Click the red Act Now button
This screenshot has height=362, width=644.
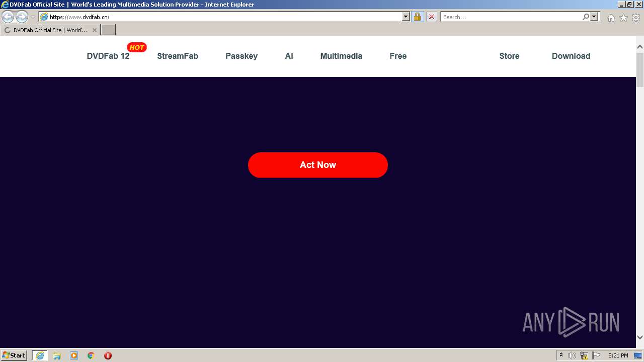(x=318, y=165)
